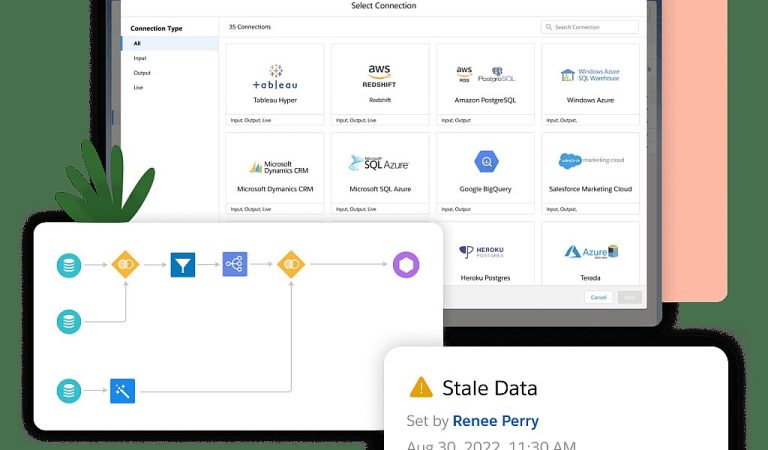Select the All connection type filter
768x450 pixels.
tap(170, 43)
